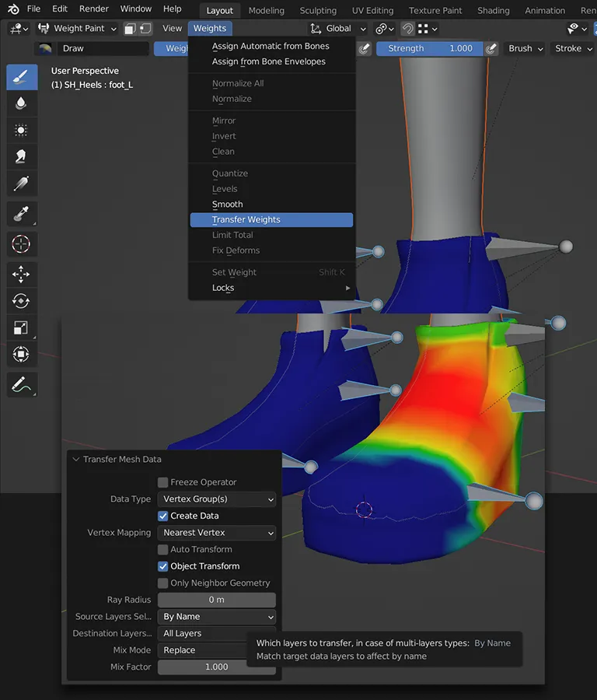Open the pivot point dropdown
This screenshot has width=597, height=700.
pos(385,29)
